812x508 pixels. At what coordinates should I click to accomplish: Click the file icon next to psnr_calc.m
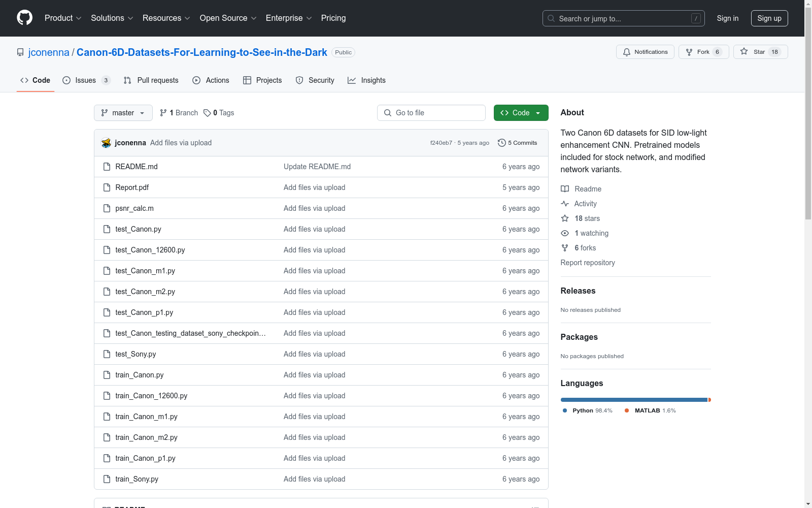tap(107, 208)
